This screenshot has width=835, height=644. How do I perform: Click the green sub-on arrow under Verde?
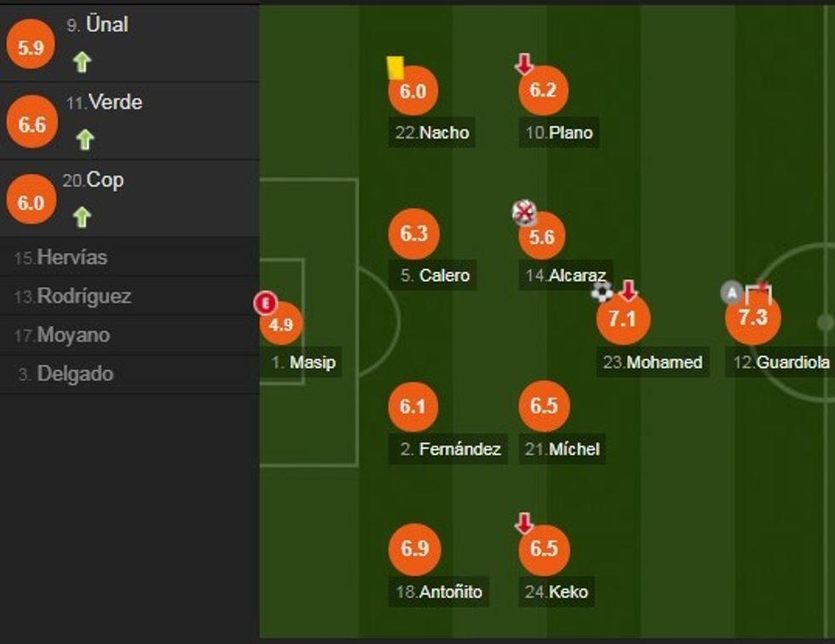click(x=83, y=139)
